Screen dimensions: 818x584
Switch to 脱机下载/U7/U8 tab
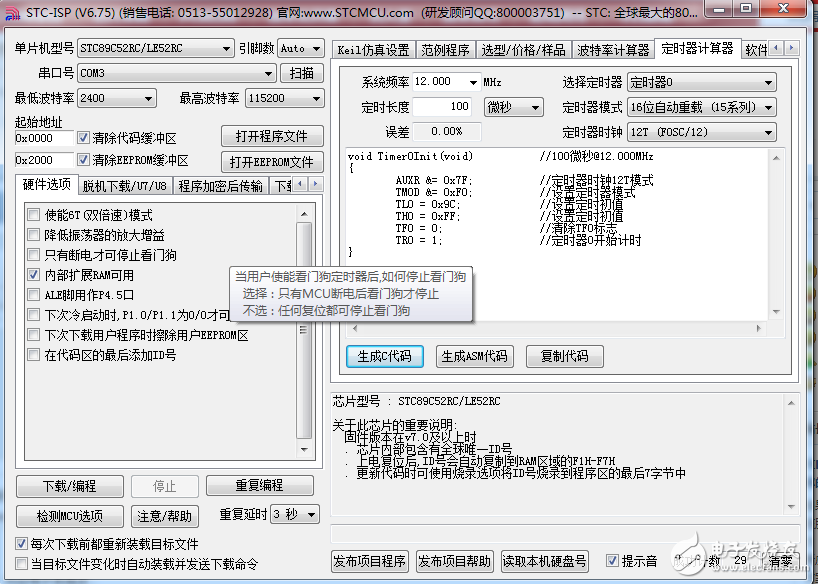(x=125, y=186)
